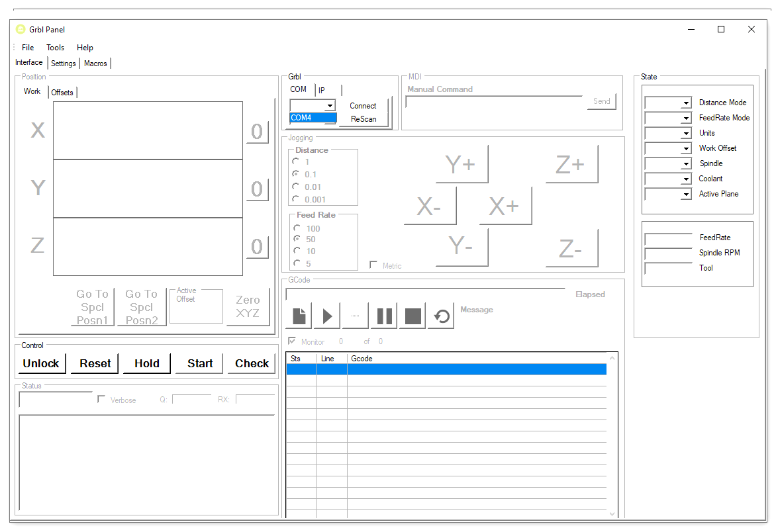Screen dimensions: 776x532
Task: Select jogging distance 1
Action: pyautogui.click(x=295, y=161)
